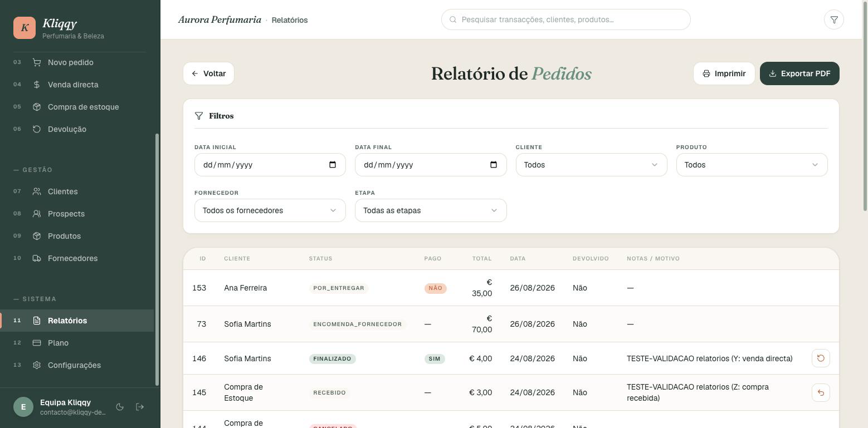Click the RECEBIDO status badge
The image size is (868, 428).
pyautogui.click(x=329, y=392)
